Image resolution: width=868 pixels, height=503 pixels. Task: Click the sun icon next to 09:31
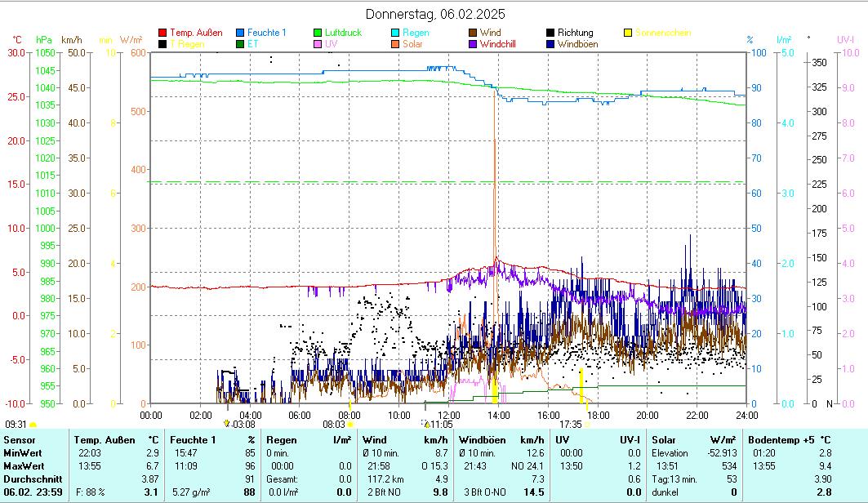coord(33,425)
